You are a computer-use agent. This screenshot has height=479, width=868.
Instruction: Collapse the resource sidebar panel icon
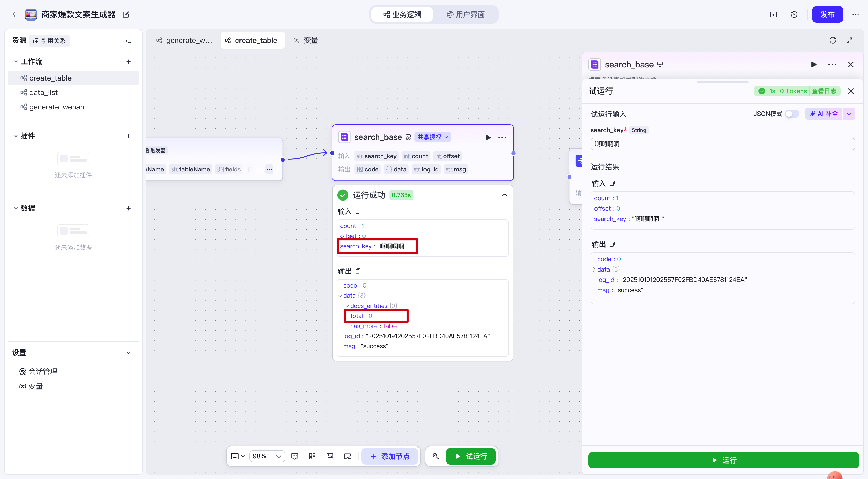[129, 41]
